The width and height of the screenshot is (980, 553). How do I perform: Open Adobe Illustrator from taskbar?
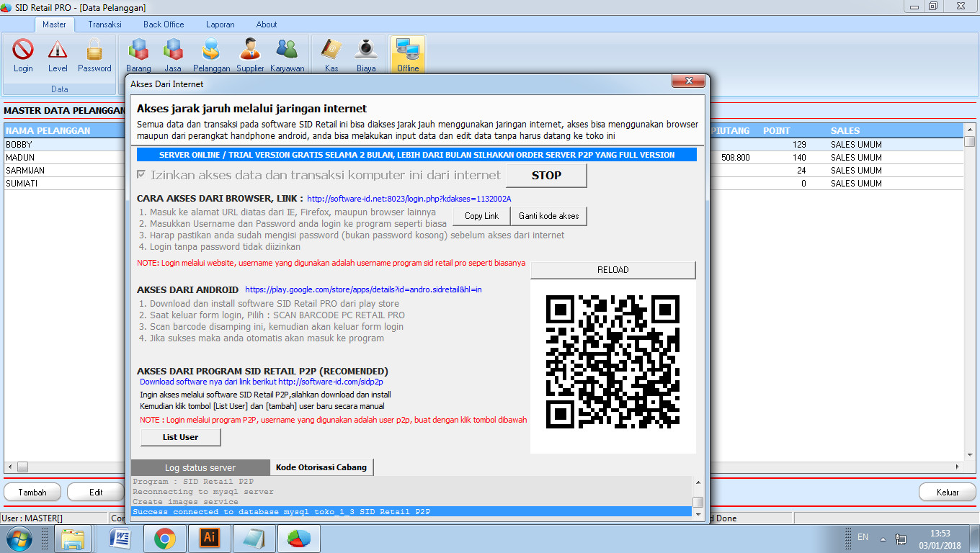[210, 538]
